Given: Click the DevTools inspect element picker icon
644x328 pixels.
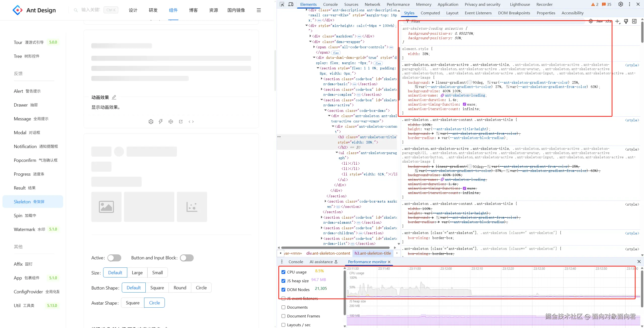Looking at the screenshot, I should [282, 4].
